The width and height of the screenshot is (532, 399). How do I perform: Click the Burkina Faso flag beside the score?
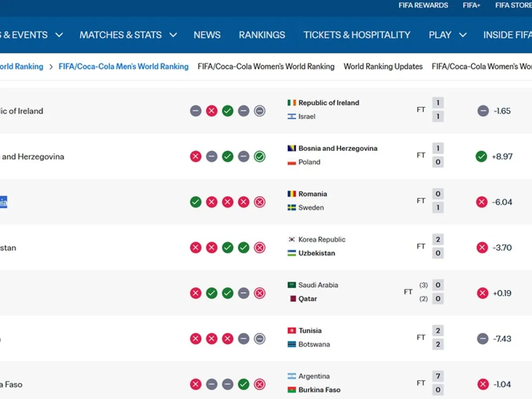(291, 390)
